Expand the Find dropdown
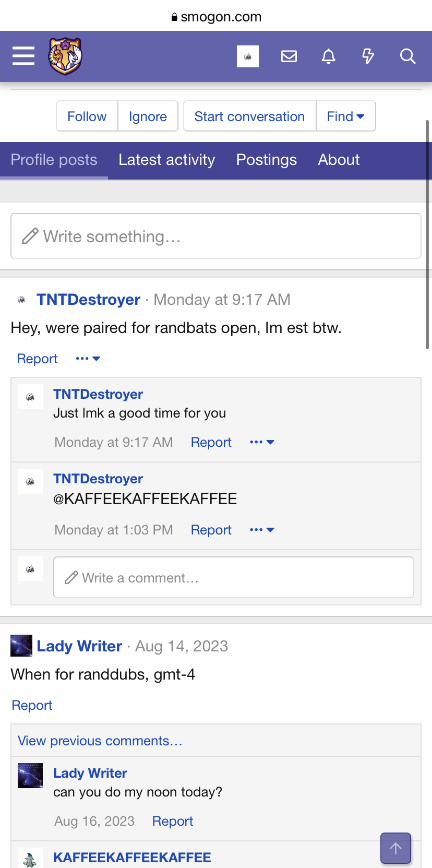 tap(345, 116)
